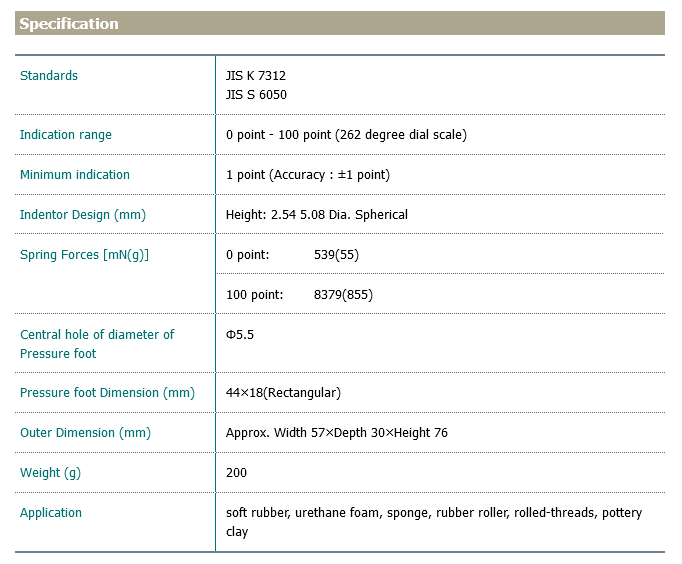Select the Spring Forces [mN(g)] label

click(x=84, y=255)
